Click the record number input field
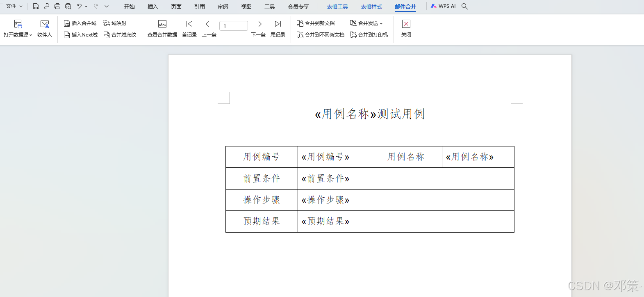 click(234, 26)
